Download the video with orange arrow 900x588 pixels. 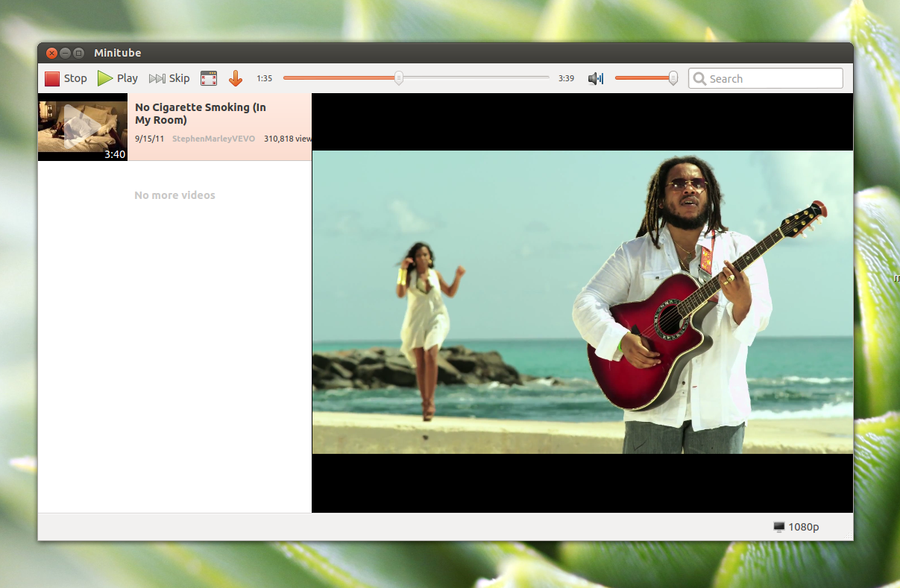click(x=236, y=78)
